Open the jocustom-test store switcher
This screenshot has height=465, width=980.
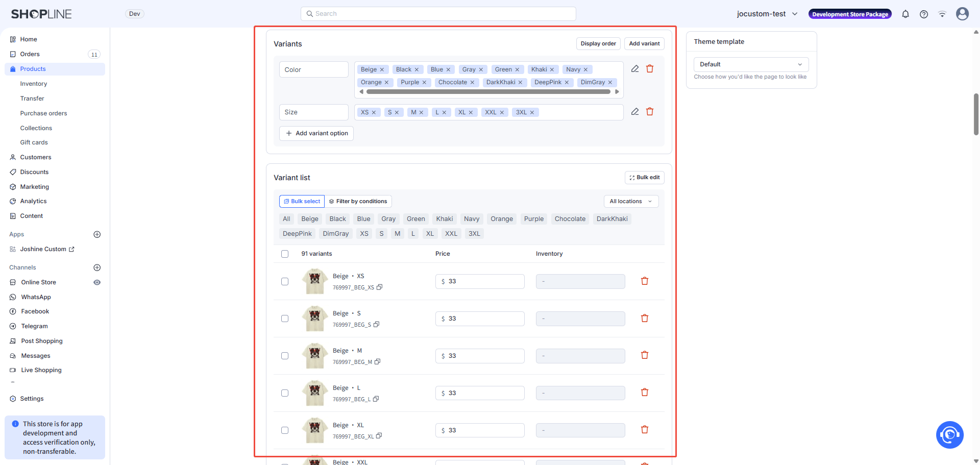click(767, 14)
